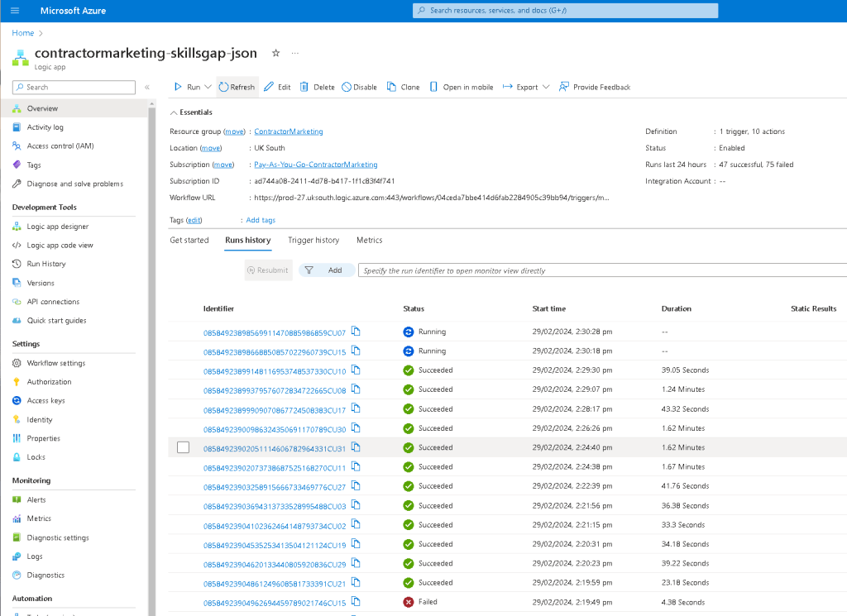847x616 pixels.
Task: Switch to Get started tab
Action: coord(189,241)
